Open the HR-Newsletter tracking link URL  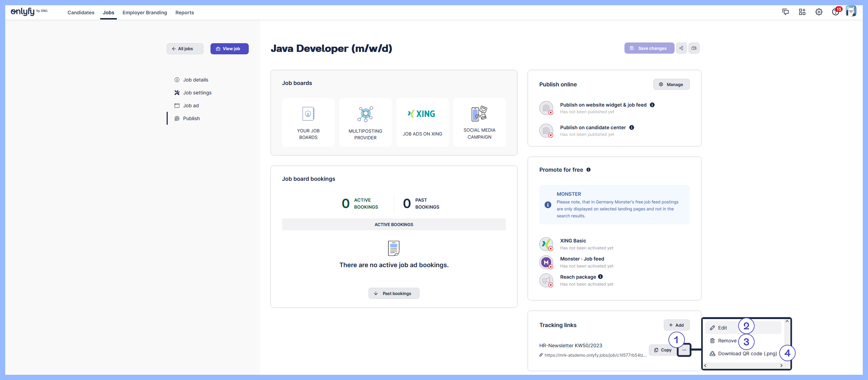click(595, 355)
